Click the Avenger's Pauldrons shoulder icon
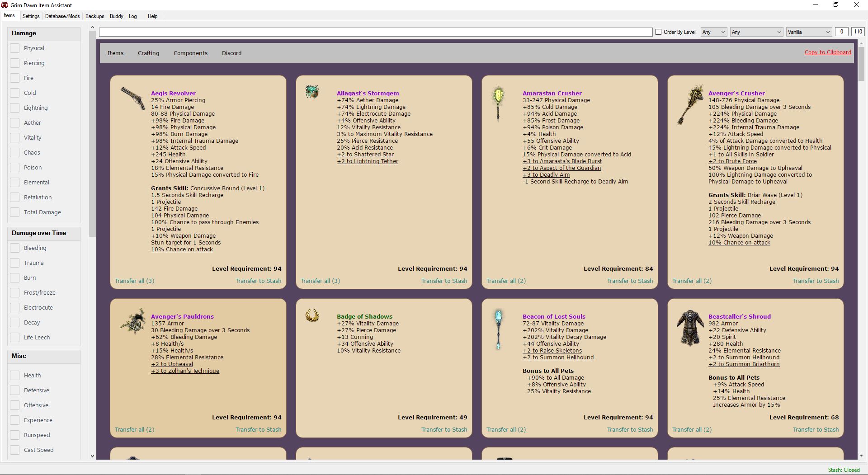Viewport: 868px width, 475px height. tap(133, 321)
